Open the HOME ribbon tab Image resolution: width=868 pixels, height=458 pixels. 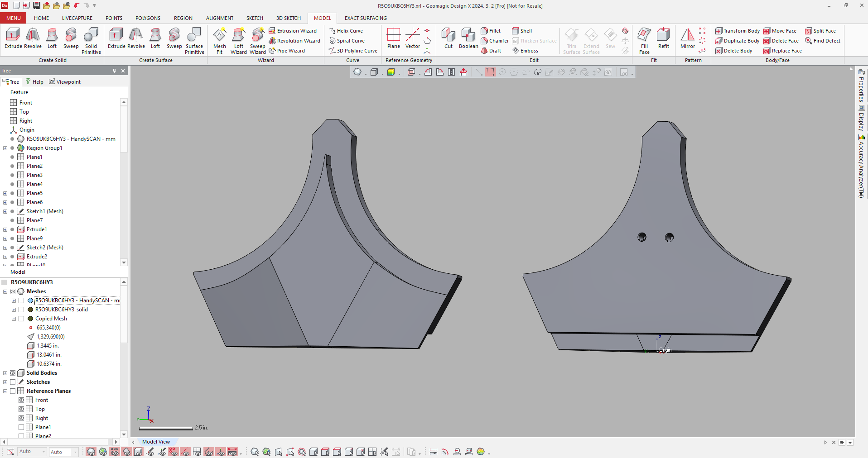[x=41, y=18]
